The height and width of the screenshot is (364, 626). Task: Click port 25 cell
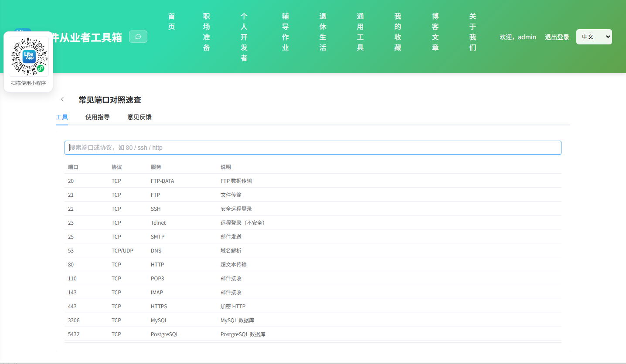tap(71, 237)
